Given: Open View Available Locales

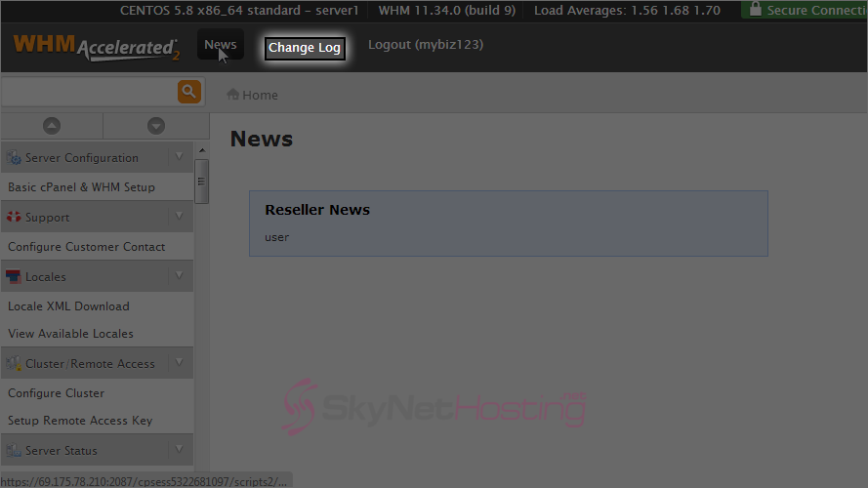Looking at the screenshot, I should coord(71,334).
